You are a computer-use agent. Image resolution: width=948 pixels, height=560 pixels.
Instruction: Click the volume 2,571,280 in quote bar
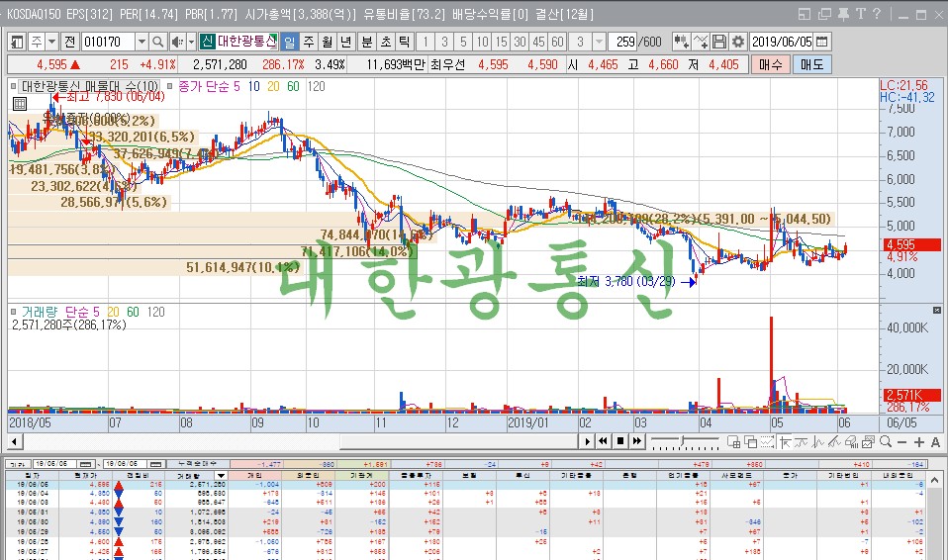point(220,64)
